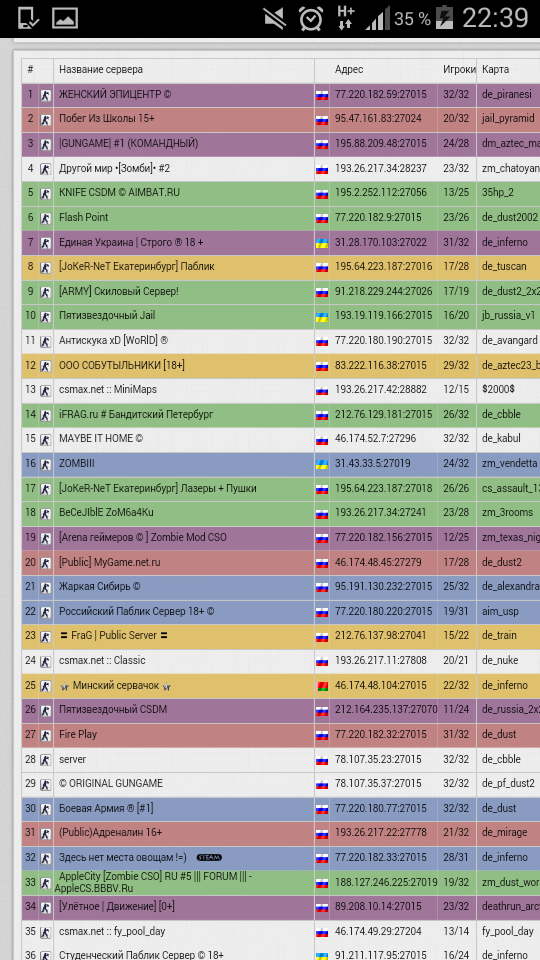Click the Ukraine flag in Единая Украина row

click(322, 243)
